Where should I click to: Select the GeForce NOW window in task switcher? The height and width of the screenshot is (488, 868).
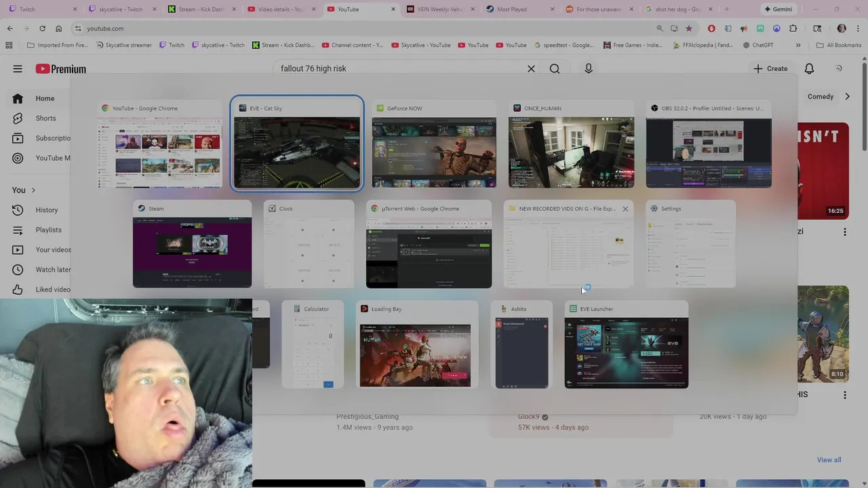click(434, 144)
